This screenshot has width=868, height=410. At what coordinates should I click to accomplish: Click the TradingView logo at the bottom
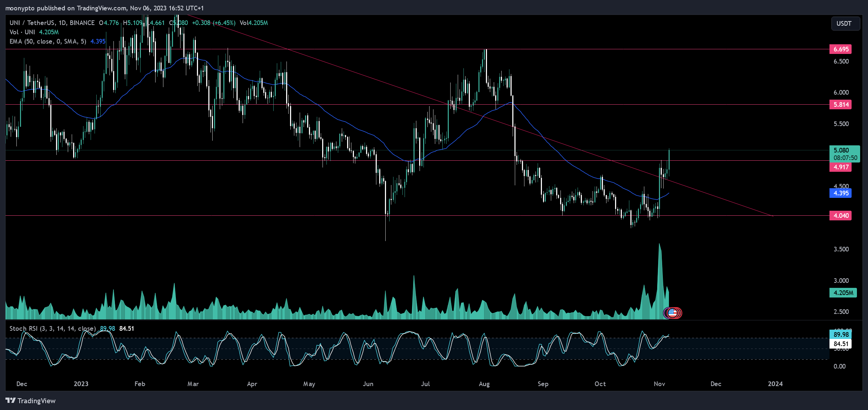pos(31,401)
